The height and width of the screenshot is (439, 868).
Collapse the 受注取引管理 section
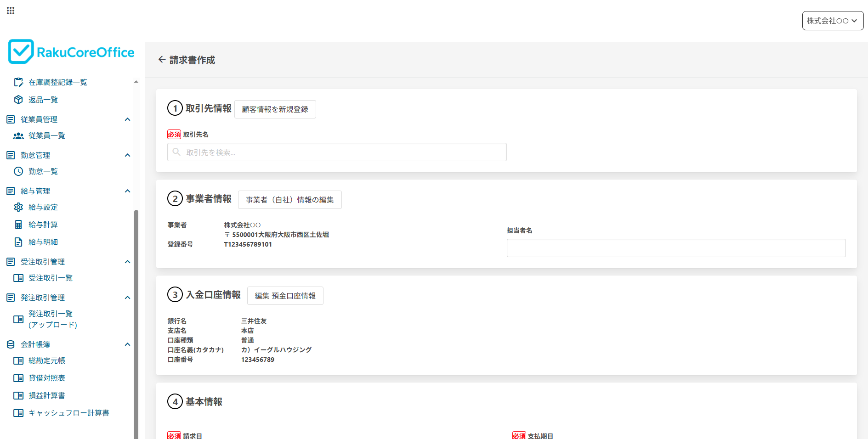point(128,262)
